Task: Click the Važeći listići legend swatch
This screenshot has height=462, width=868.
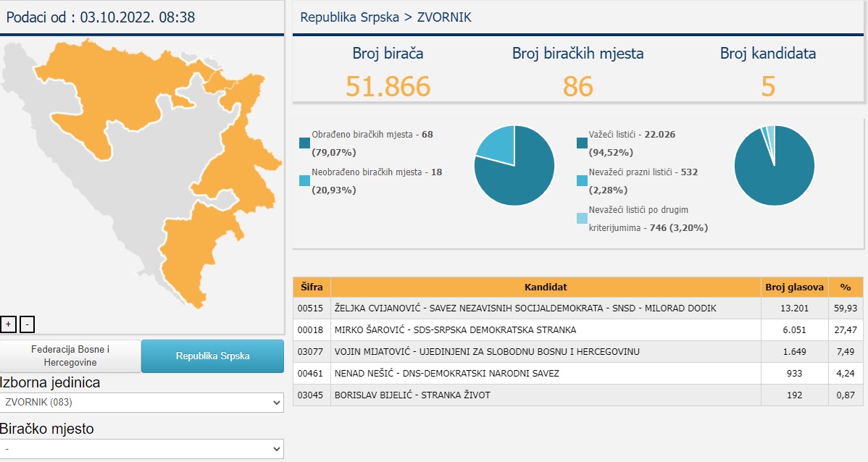Action: click(583, 143)
